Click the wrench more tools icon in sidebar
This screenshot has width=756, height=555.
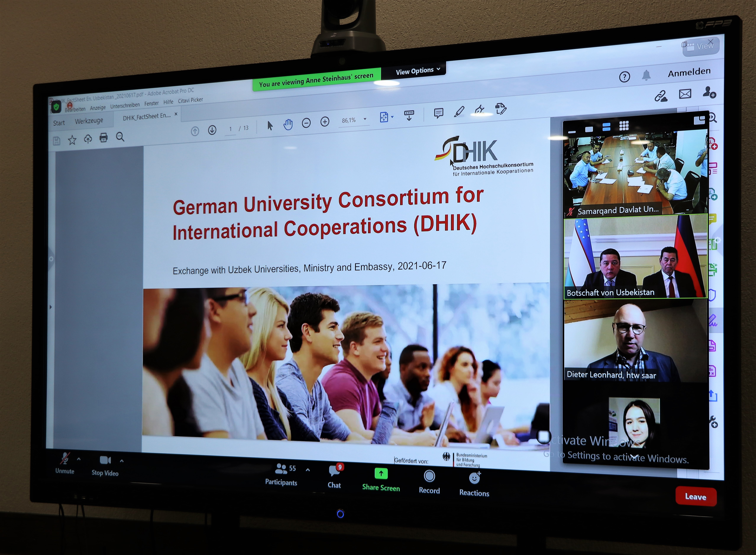tap(713, 422)
